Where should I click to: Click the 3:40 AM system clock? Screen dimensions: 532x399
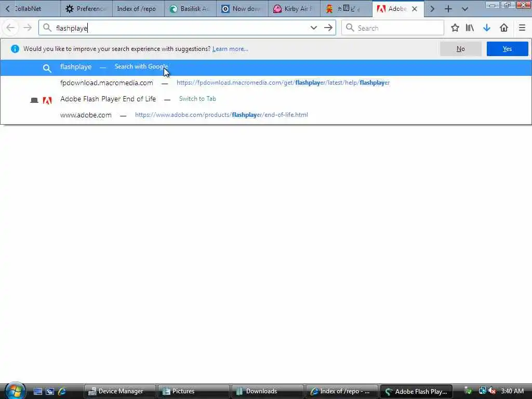click(512, 391)
